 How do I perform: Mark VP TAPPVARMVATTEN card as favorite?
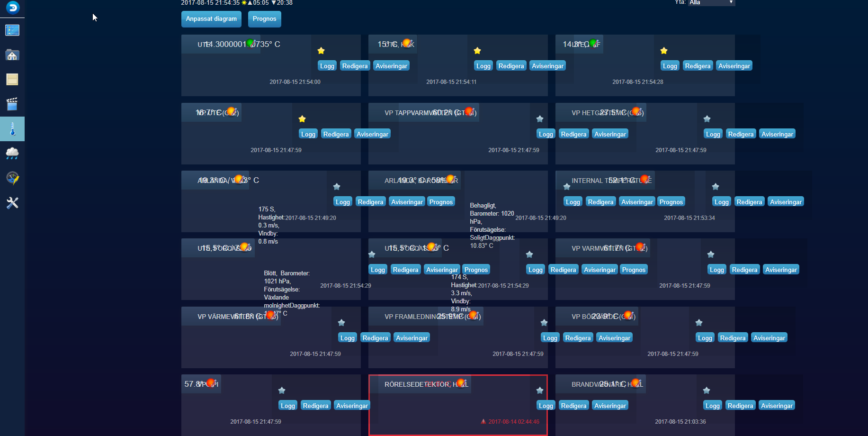(x=540, y=119)
